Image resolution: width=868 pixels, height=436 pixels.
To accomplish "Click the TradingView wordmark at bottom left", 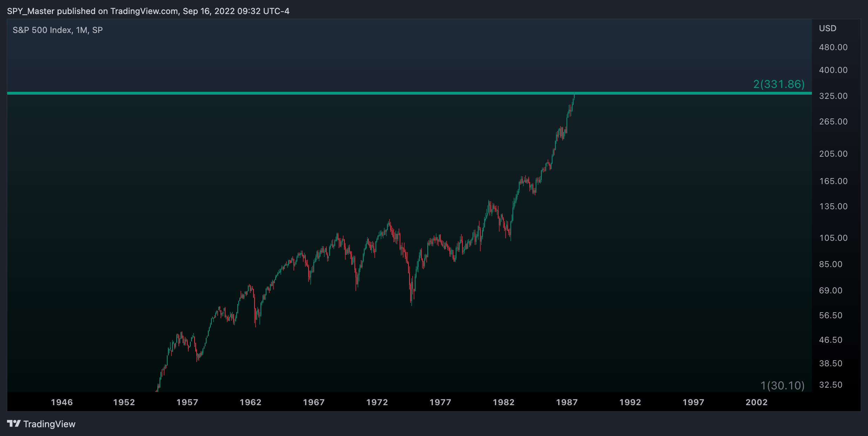I will pyautogui.click(x=49, y=424).
